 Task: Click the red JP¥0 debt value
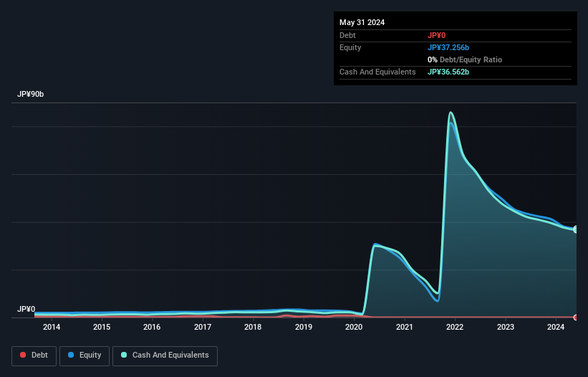click(x=436, y=35)
